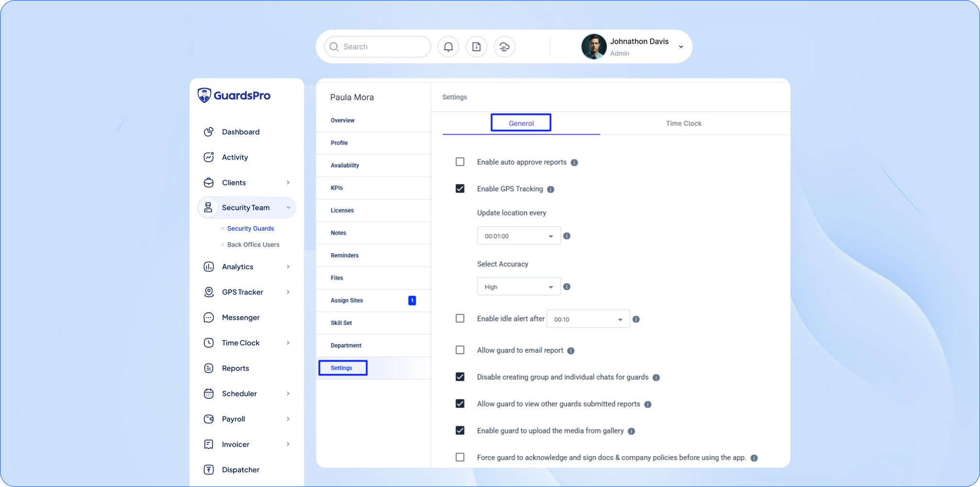Screen dimensions: 980x487
Task: Click the Messenger chat bubble icon
Action: pyautogui.click(x=209, y=317)
